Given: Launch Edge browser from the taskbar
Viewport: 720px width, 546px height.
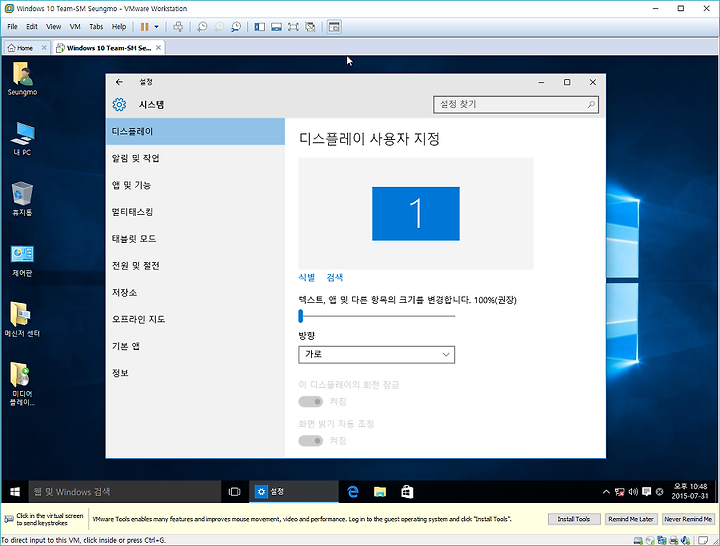Looking at the screenshot, I should click(353, 492).
